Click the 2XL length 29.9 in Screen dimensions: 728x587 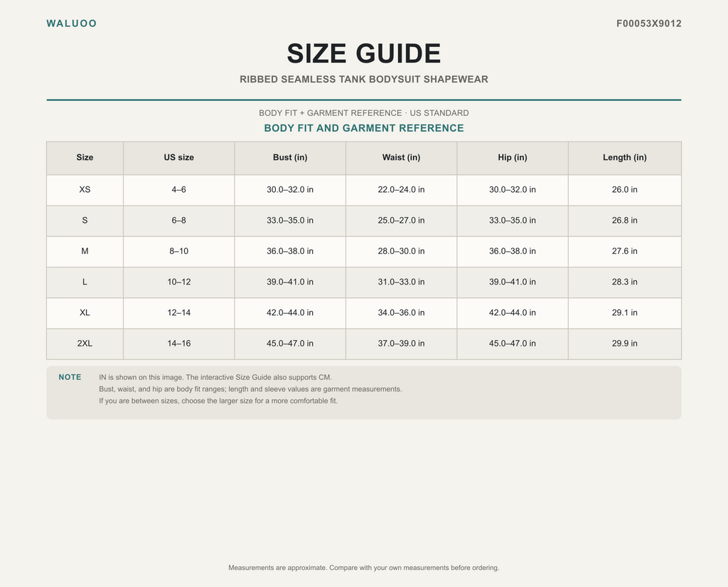coord(624,344)
